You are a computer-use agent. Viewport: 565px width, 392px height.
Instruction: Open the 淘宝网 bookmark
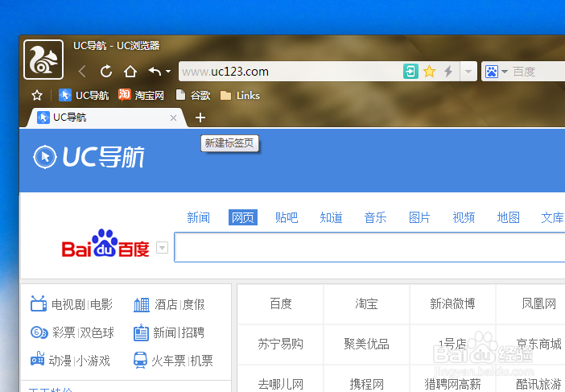click(142, 96)
